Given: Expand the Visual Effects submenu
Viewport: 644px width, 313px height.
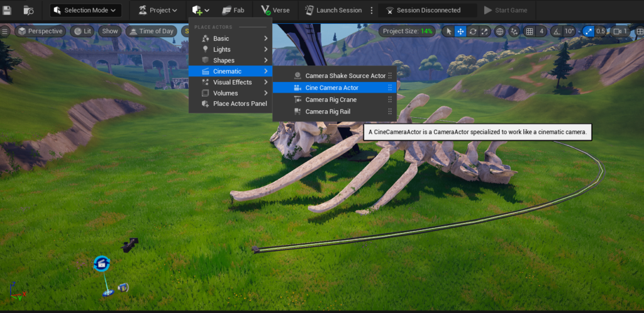Looking at the screenshot, I should [x=230, y=82].
